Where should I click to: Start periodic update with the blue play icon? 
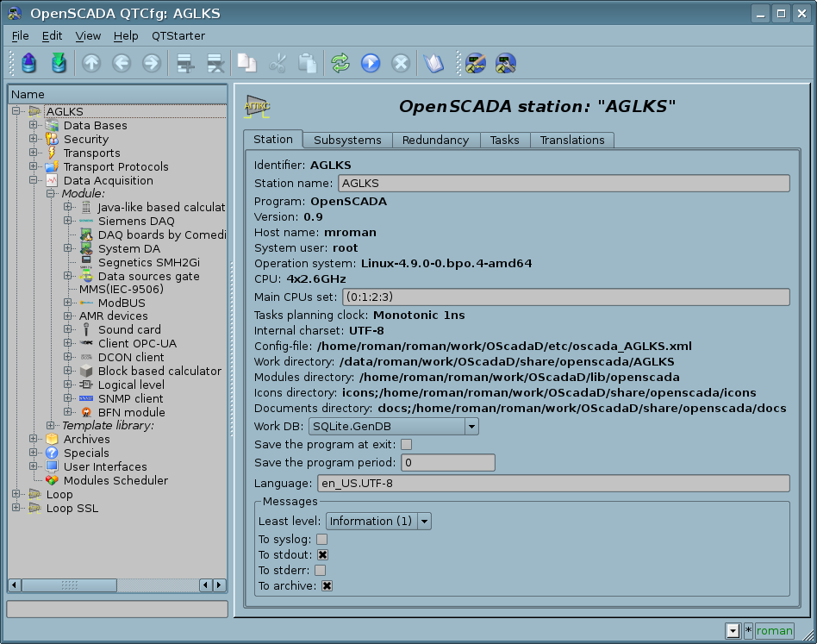tap(371, 64)
